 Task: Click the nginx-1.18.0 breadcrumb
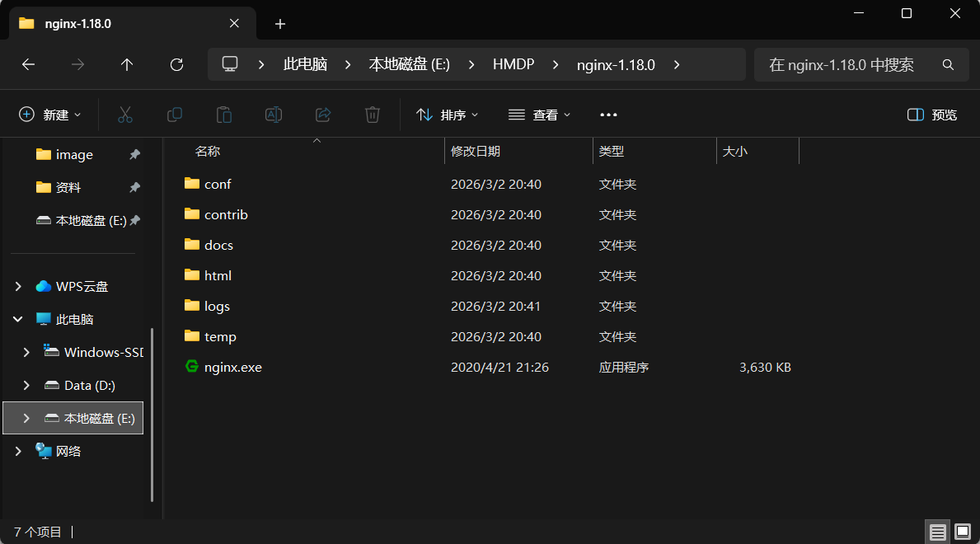click(616, 64)
